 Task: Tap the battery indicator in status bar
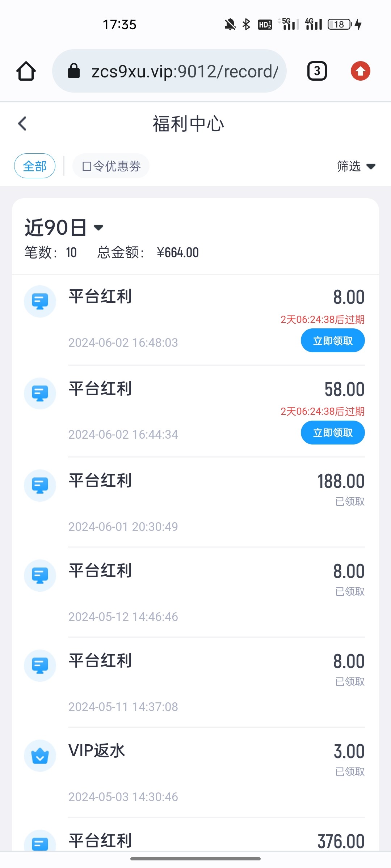[340, 25]
